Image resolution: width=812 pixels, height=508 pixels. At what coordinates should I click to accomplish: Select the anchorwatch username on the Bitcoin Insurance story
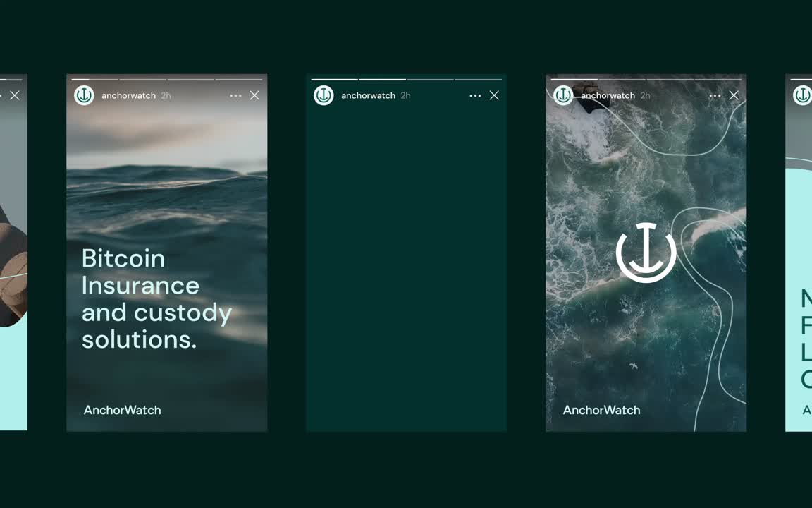(x=129, y=95)
